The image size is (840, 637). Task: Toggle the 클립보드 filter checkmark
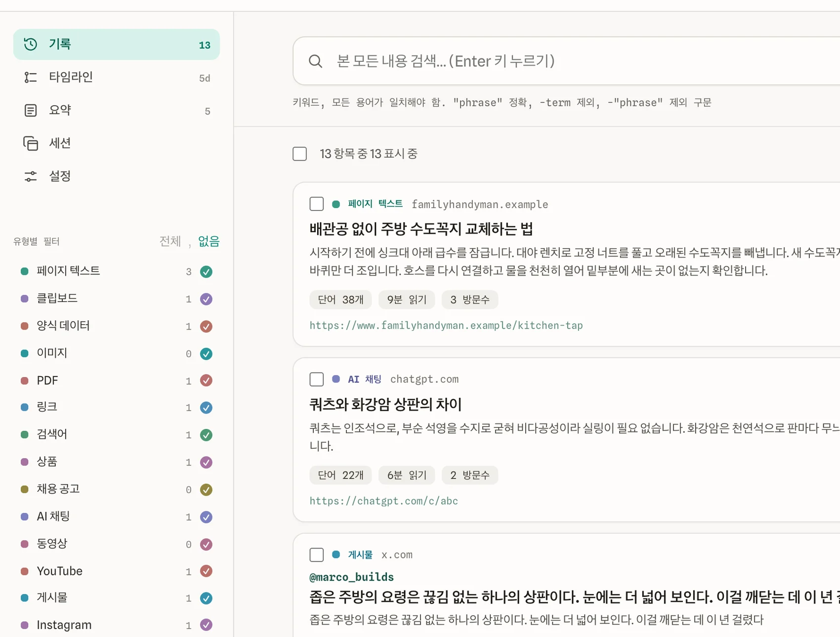(206, 299)
